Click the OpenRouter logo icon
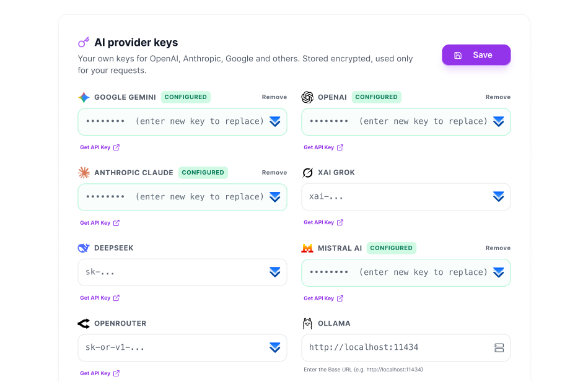The width and height of the screenshot is (588, 382). pyautogui.click(x=84, y=324)
